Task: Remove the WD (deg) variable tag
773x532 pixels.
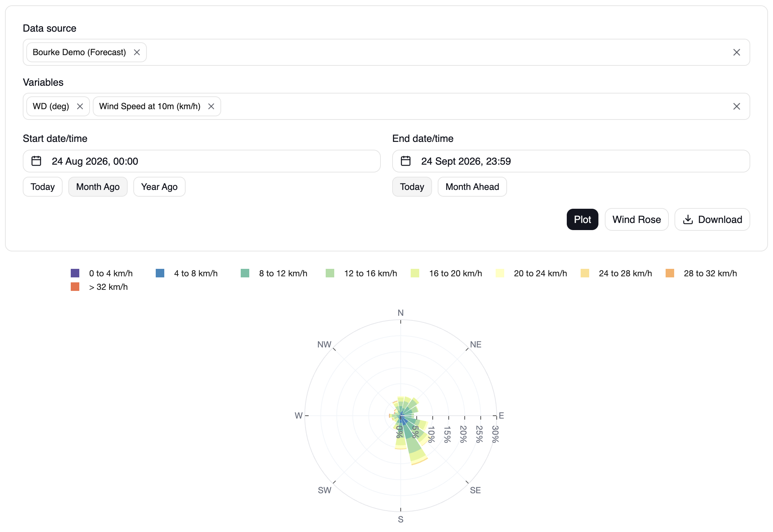Action: pyautogui.click(x=80, y=106)
